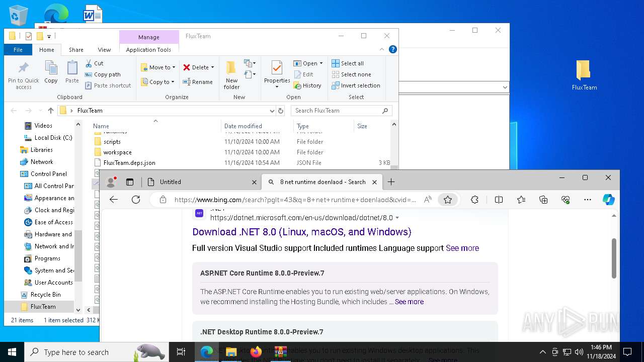Viewport: 644px width, 362px height.
Task: Refresh the FluxTeam folder view
Action: (x=281, y=111)
